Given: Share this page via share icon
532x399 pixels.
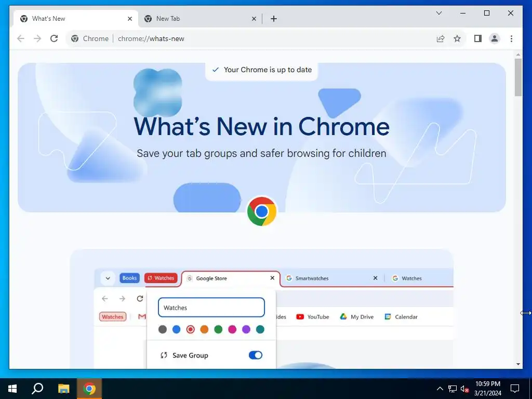Looking at the screenshot, I should click(x=441, y=38).
